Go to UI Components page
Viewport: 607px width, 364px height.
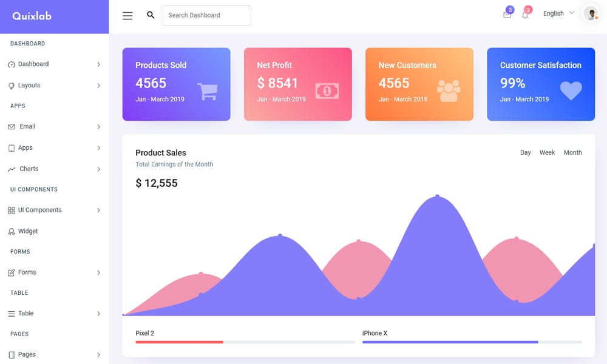[39, 210]
